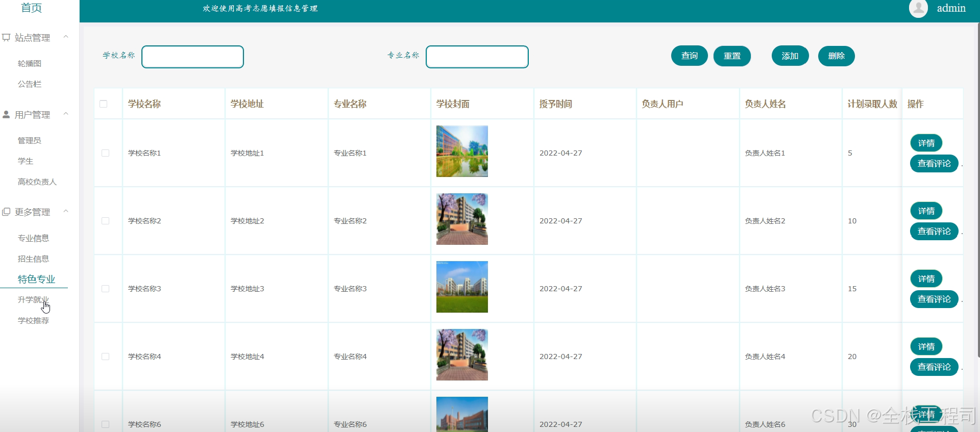The height and width of the screenshot is (432, 980).
Task: Check the row checkbox for 学校名称1
Action: (x=106, y=153)
